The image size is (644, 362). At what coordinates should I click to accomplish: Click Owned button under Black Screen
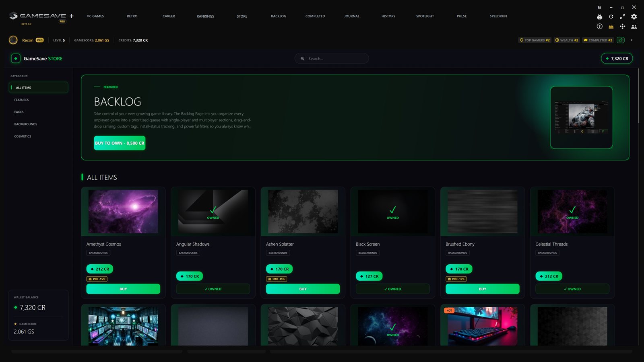click(393, 289)
